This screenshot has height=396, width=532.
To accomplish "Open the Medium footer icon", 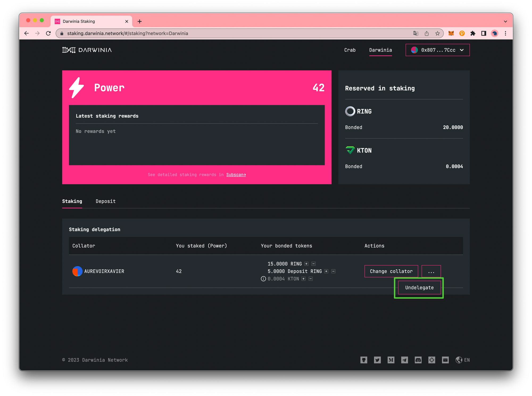I will 391,360.
